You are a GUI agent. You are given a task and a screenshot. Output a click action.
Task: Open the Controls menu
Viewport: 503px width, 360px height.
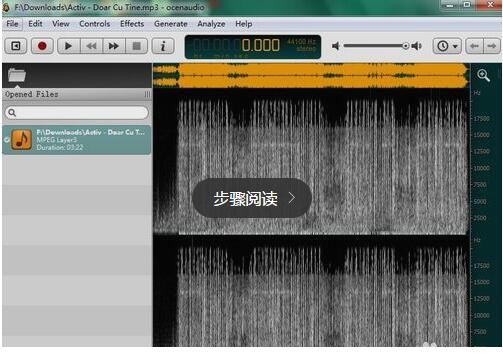(95, 24)
